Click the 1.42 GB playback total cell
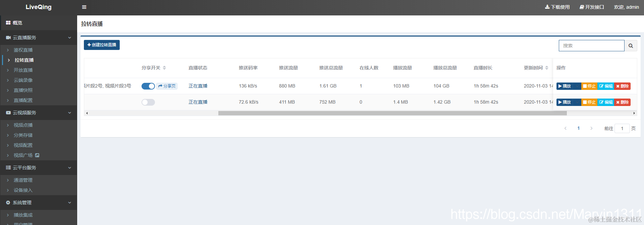Screen dimensions: 644x225 pyautogui.click(x=442, y=102)
